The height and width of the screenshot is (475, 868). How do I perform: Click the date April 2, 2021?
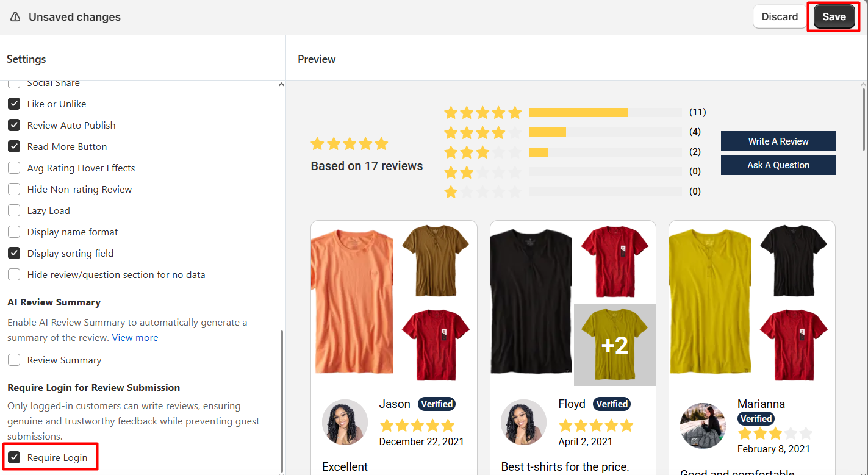(x=586, y=441)
